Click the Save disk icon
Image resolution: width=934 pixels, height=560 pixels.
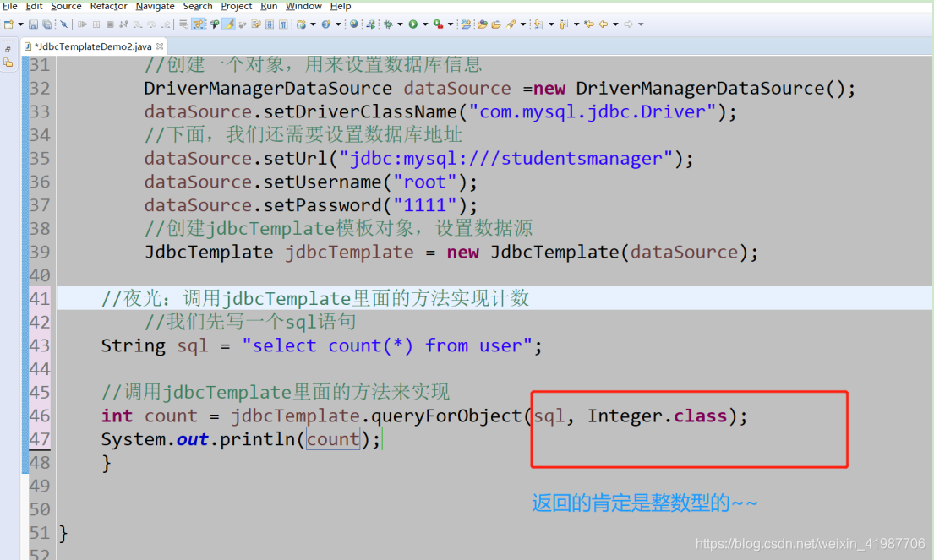click(x=33, y=24)
